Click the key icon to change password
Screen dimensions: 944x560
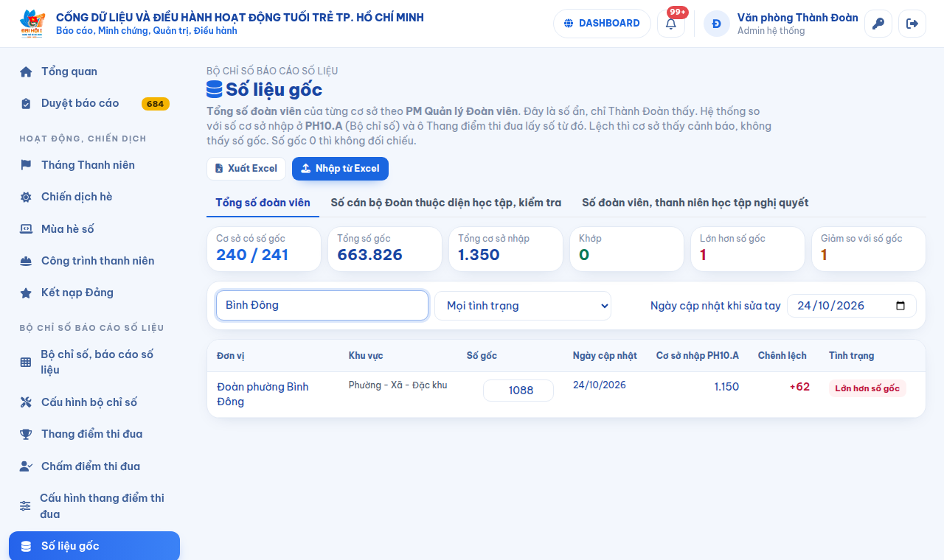coord(878,24)
